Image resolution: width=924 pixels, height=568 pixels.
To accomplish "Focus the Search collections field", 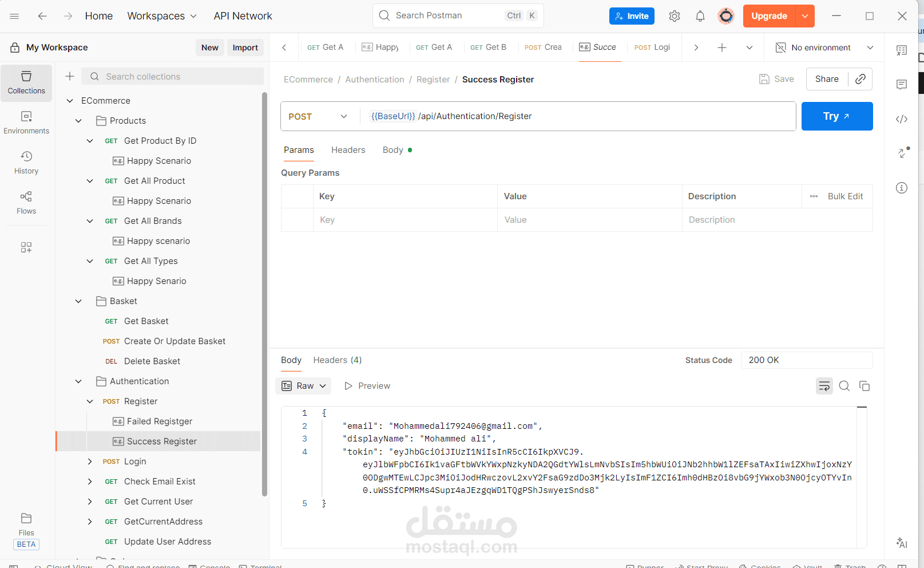I will pyautogui.click(x=173, y=76).
